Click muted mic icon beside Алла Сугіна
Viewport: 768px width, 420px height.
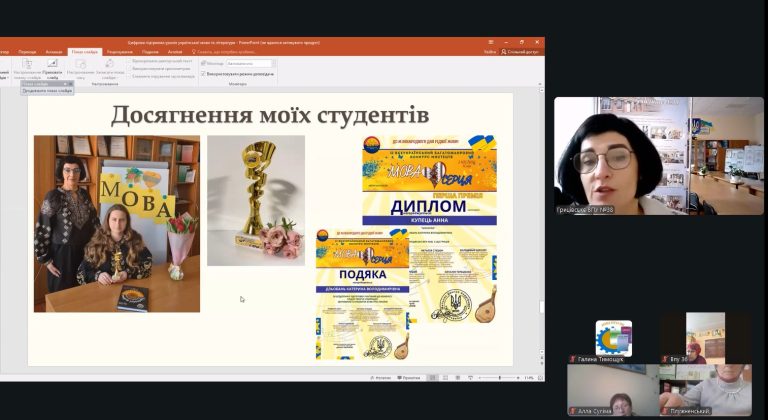573,411
